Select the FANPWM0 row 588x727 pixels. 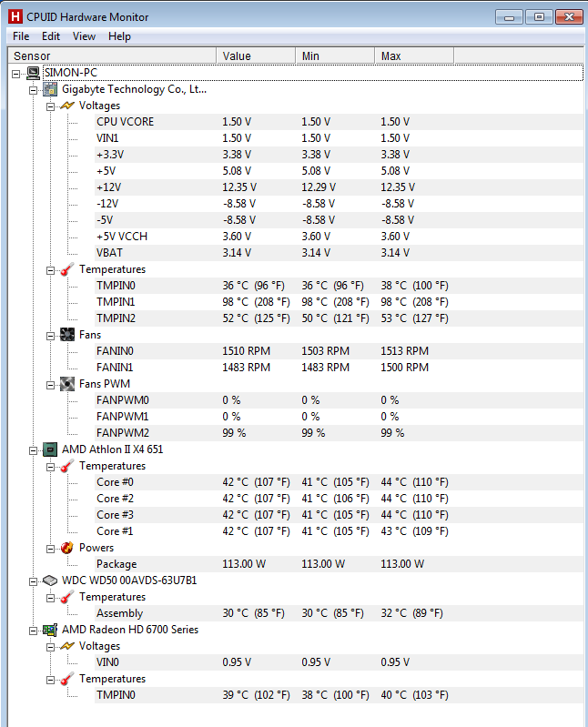339,400
